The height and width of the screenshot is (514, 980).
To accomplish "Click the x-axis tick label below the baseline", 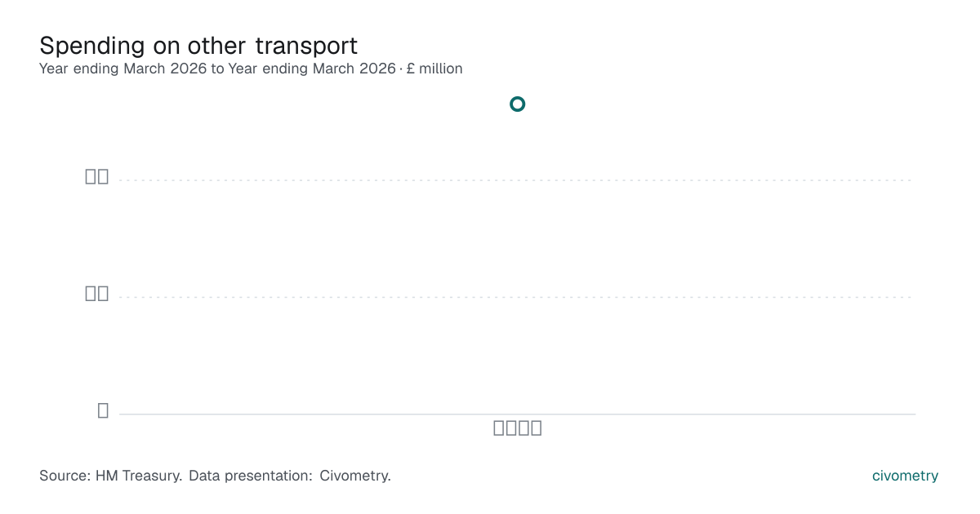I will [x=518, y=428].
